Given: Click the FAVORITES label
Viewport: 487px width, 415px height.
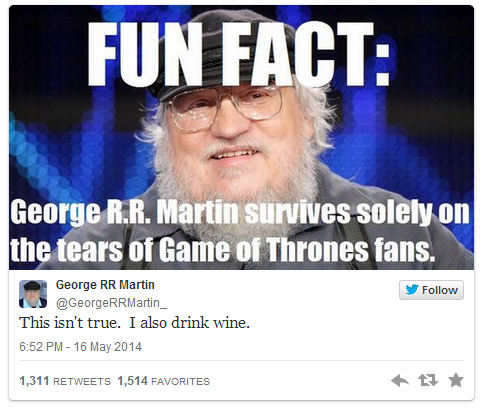Looking at the screenshot, I should tap(180, 381).
